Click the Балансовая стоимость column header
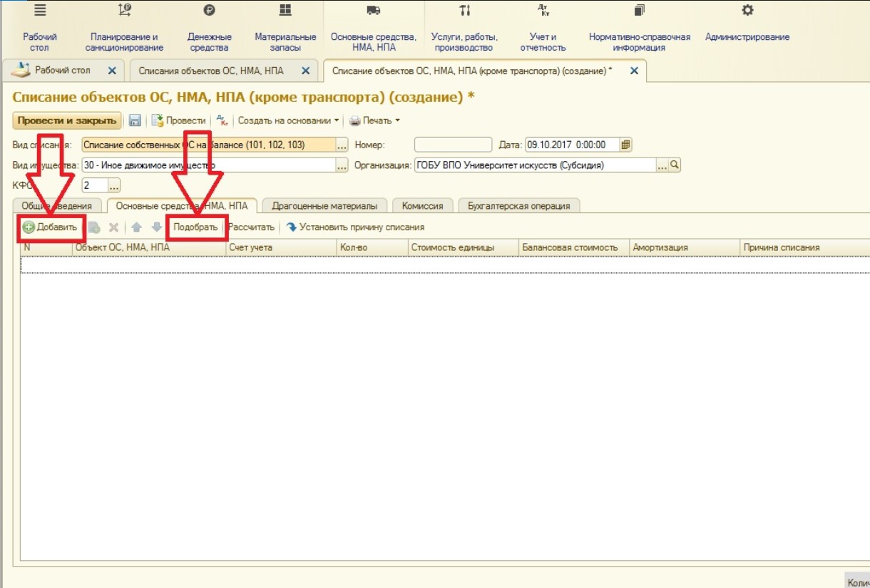 click(574, 247)
